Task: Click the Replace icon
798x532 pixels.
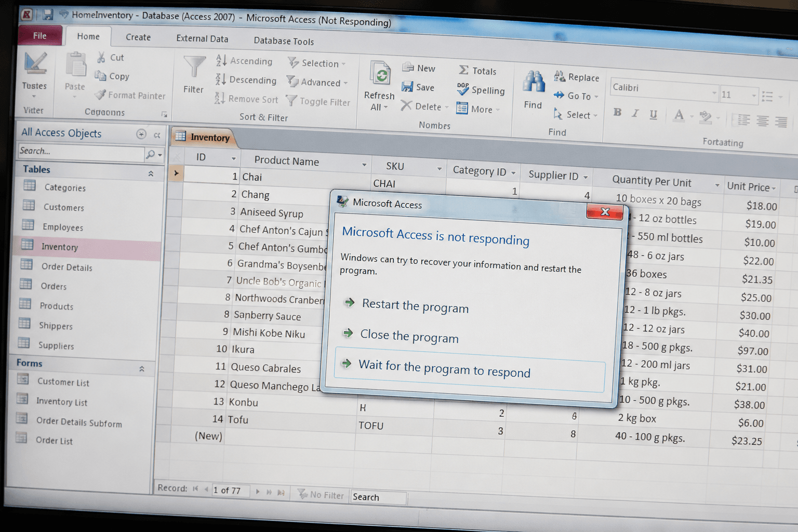Action: click(x=560, y=76)
